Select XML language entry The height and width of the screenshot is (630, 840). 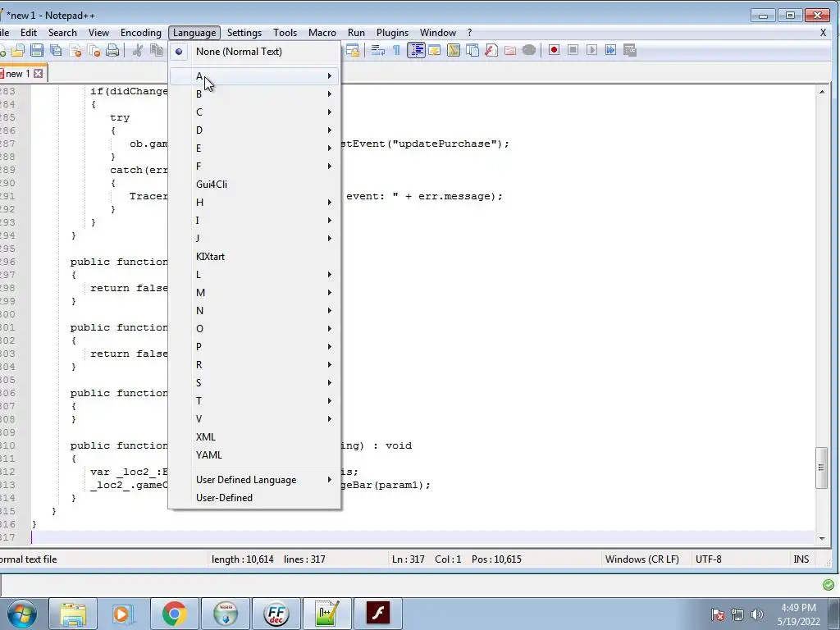pos(254,437)
